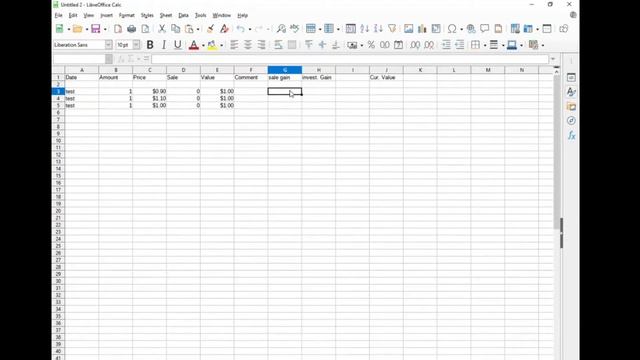The width and height of the screenshot is (640, 360).
Task: Open the File menu
Action: click(59, 16)
